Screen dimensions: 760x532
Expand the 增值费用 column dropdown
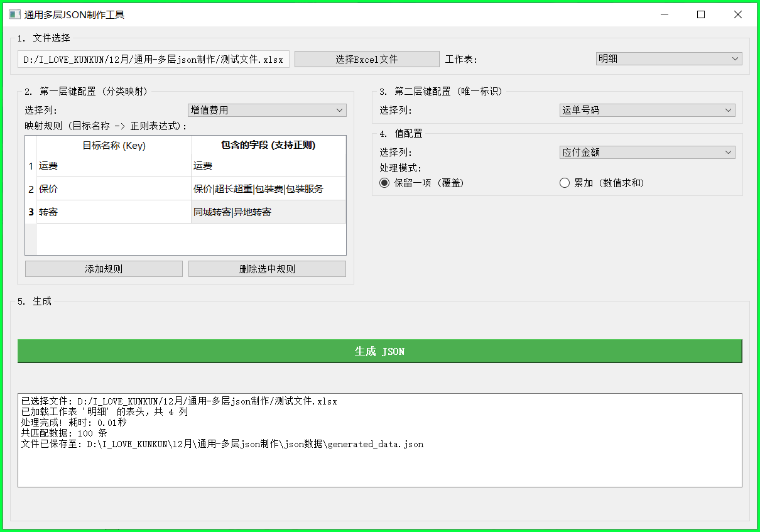click(267, 110)
